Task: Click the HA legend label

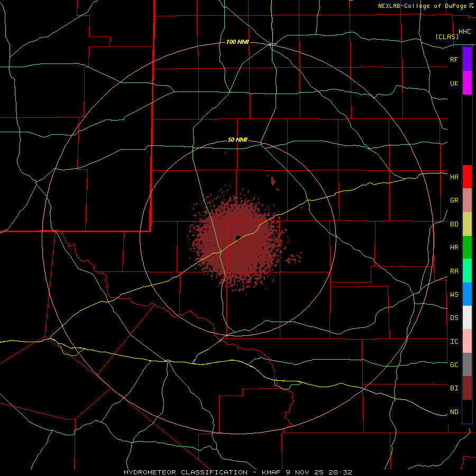Action: pos(454,177)
